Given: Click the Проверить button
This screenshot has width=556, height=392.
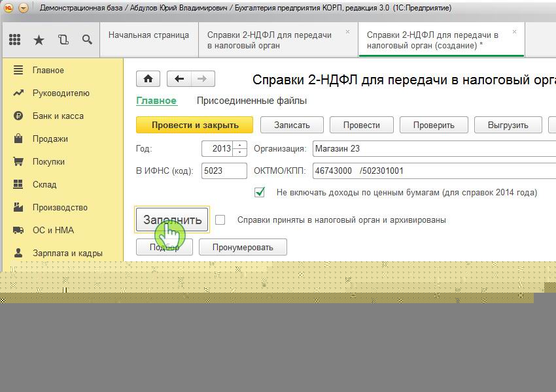Looking at the screenshot, I should tap(434, 125).
